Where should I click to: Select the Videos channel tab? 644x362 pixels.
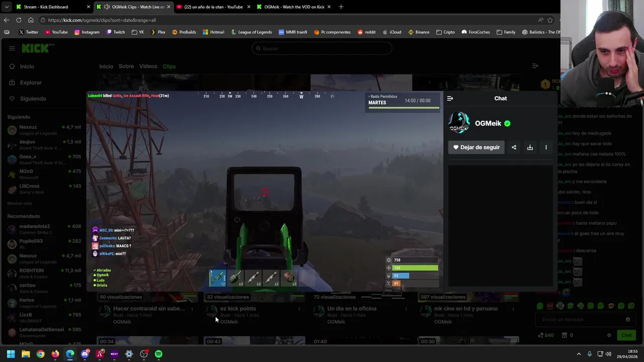click(148, 66)
